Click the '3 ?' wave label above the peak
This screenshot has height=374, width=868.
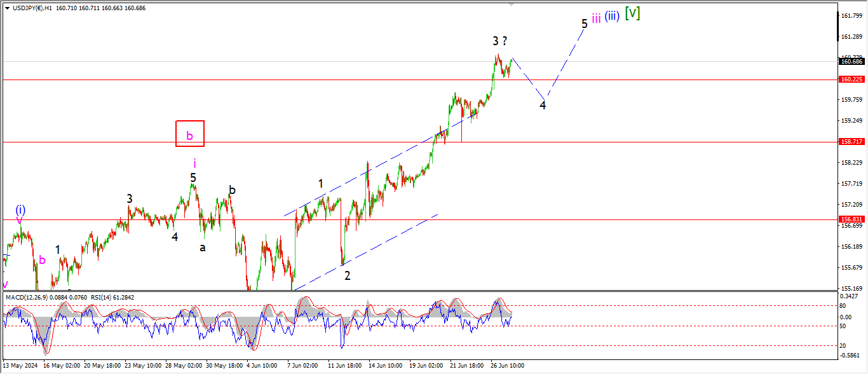500,41
